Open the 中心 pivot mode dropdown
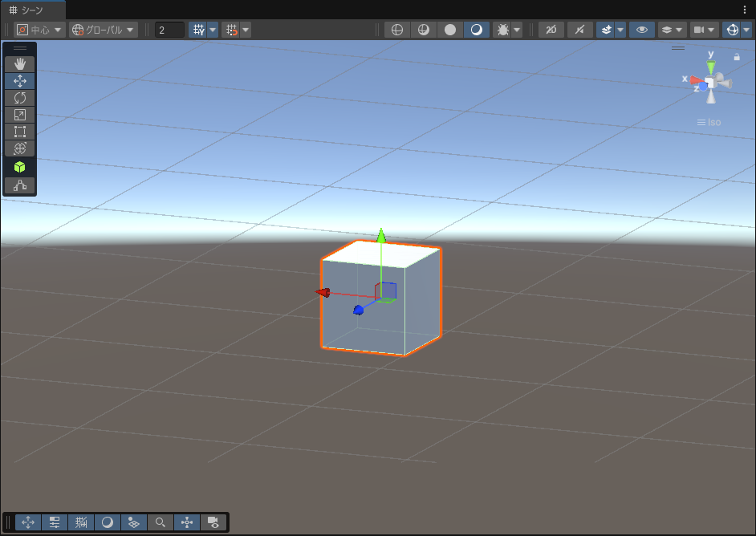This screenshot has height=536, width=756. pos(39,30)
